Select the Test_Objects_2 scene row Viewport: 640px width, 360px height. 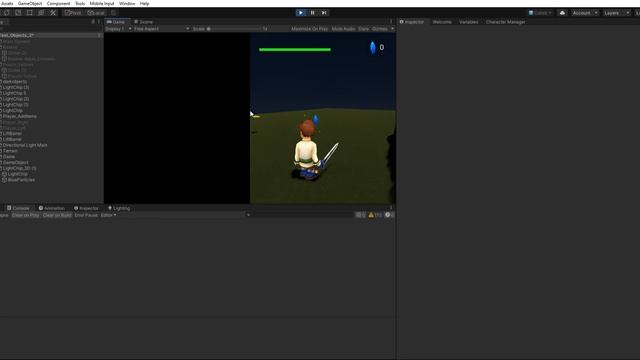tap(51, 36)
